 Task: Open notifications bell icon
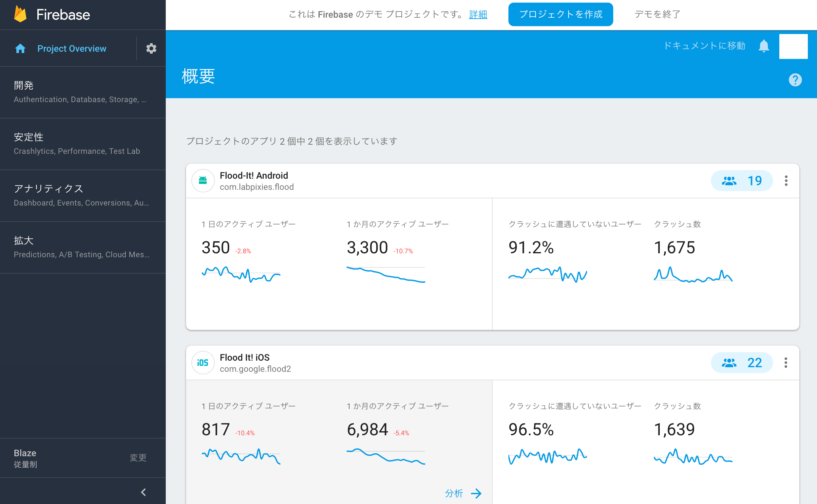pyautogui.click(x=764, y=46)
